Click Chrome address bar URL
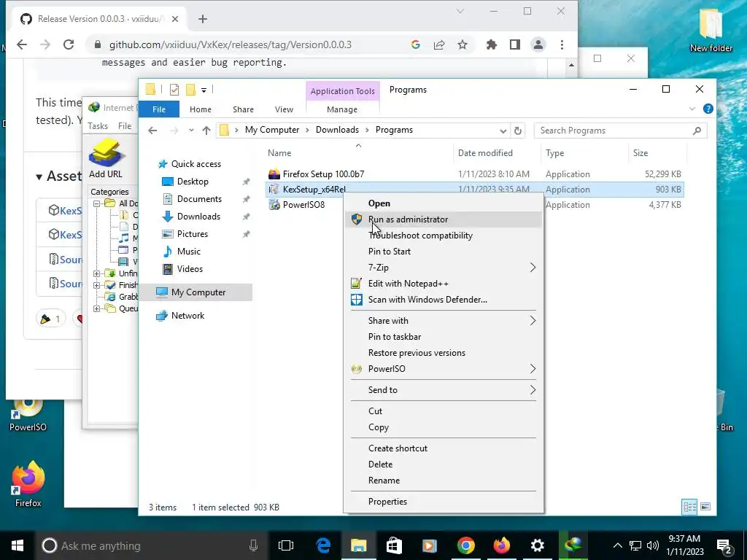747x560 pixels. coord(230,44)
